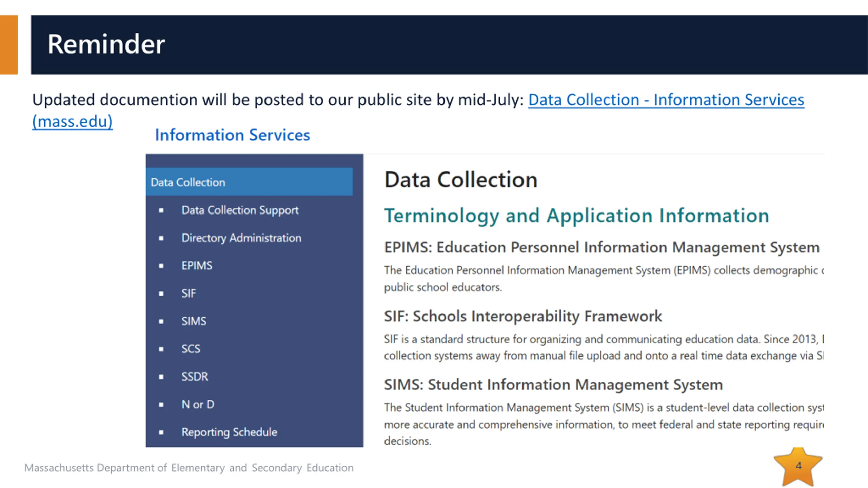Click the large Data Collection page heading
Image resolution: width=868 pixels, height=488 pixels.
click(x=461, y=180)
